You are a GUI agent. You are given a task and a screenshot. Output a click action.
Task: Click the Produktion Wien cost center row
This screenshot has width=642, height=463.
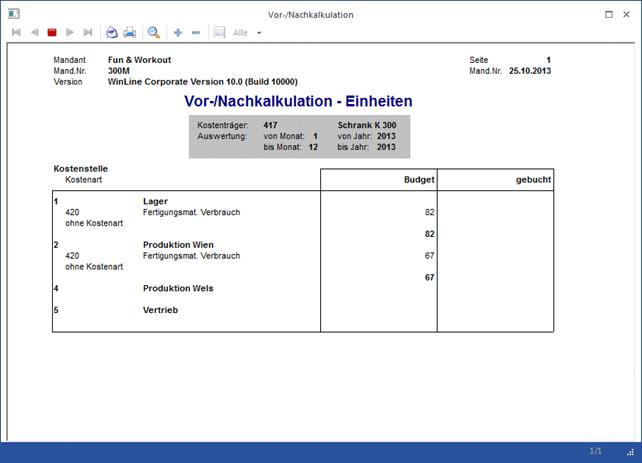pos(178,245)
